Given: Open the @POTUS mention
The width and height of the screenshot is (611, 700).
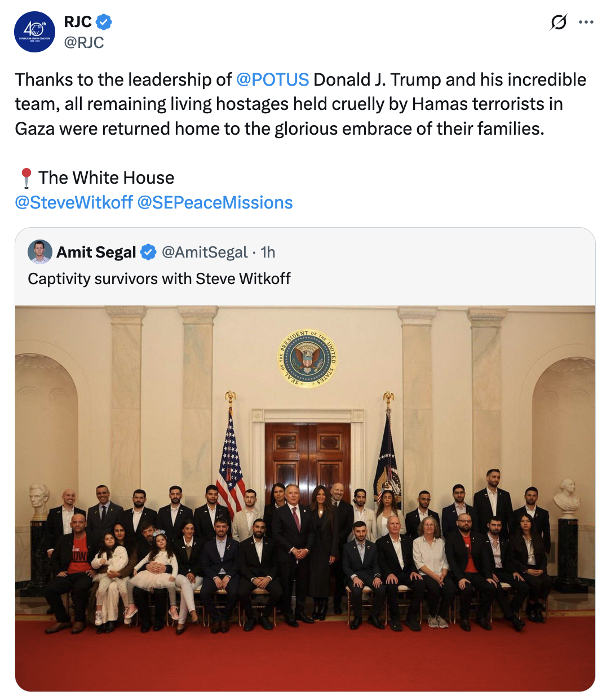Looking at the screenshot, I should pyautogui.click(x=272, y=79).
